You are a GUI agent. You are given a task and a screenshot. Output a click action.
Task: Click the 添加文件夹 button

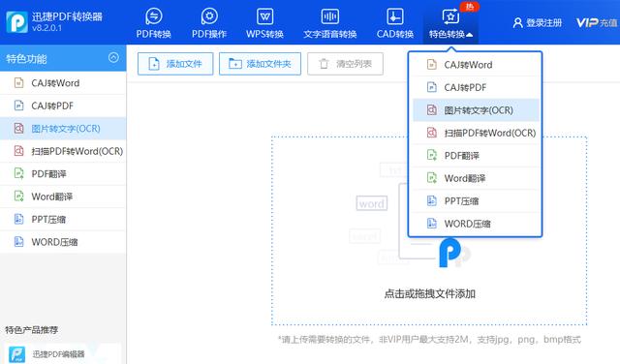[x=260, y=64]
